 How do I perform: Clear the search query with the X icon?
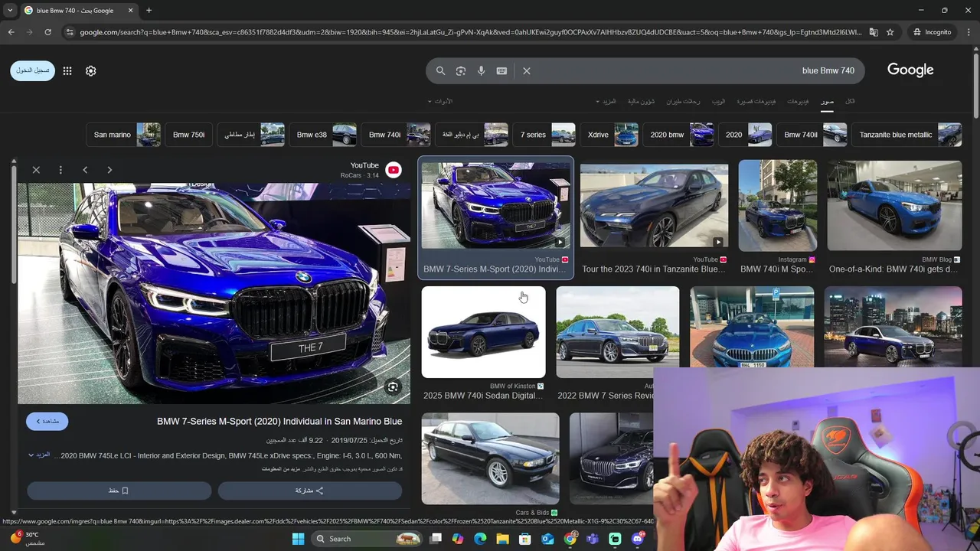(526, 70)
